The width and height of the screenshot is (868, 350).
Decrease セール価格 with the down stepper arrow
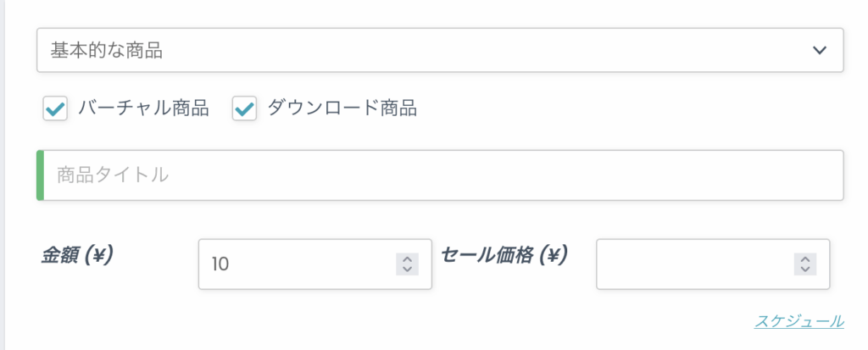coord(805,269)
